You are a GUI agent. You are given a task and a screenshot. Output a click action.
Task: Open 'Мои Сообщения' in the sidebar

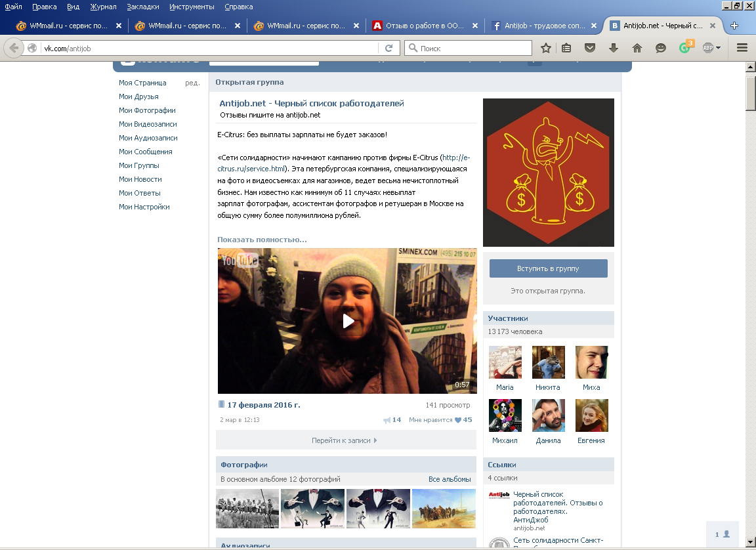[146, 152]
